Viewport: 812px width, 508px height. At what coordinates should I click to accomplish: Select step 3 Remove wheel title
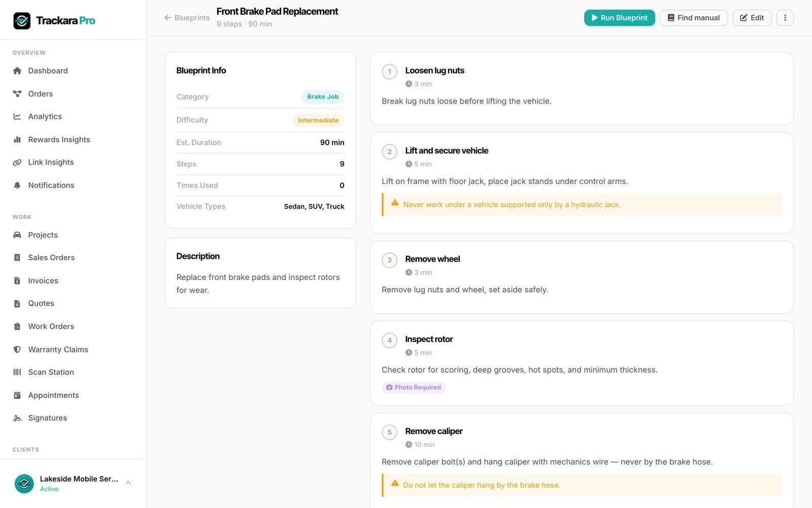coord(432,259)
